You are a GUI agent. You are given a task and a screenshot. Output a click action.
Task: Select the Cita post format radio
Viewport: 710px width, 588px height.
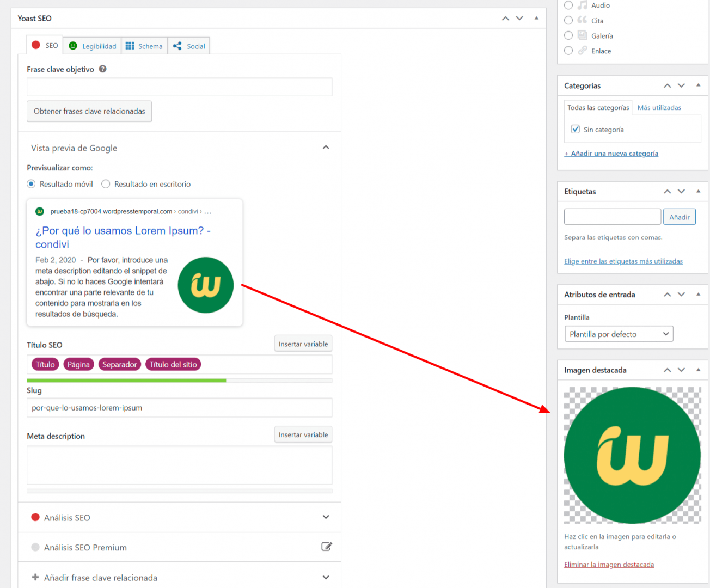pyautogui.click(x=568, y=20)
